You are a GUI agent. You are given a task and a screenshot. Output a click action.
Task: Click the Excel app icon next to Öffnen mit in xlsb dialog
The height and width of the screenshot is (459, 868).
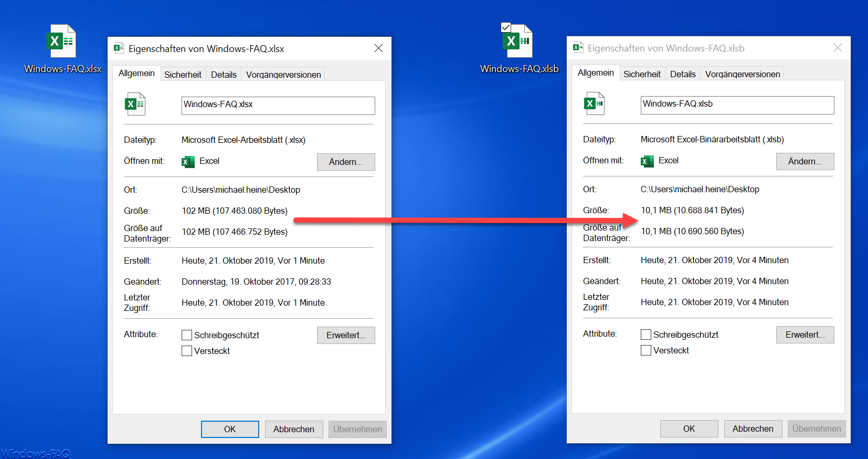coord(647,161)
